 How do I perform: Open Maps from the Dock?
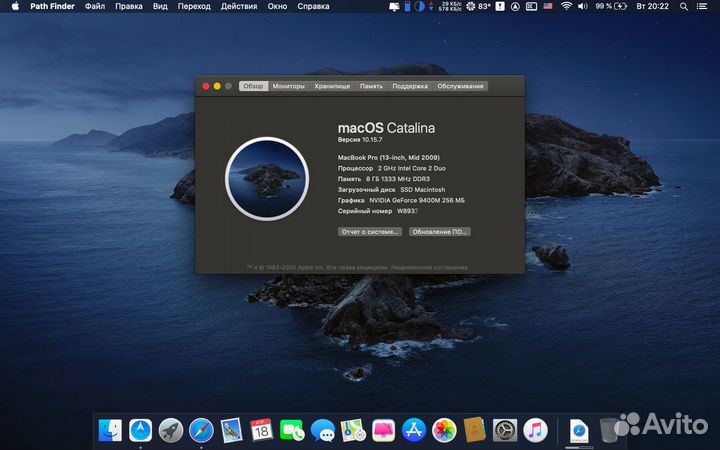353,430
